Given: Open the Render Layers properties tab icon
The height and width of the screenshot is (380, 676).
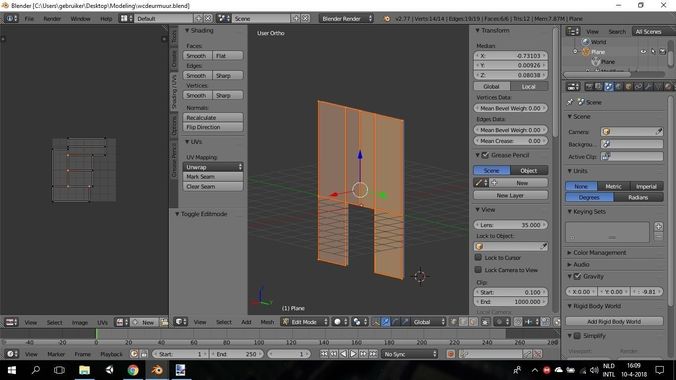Looking at the screenshot, I should point(598,87).
